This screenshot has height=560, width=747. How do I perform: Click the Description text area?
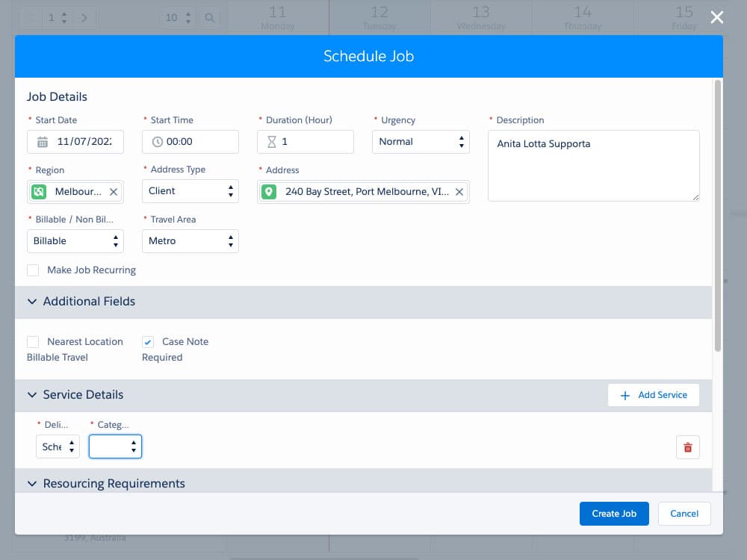[594, 166]
